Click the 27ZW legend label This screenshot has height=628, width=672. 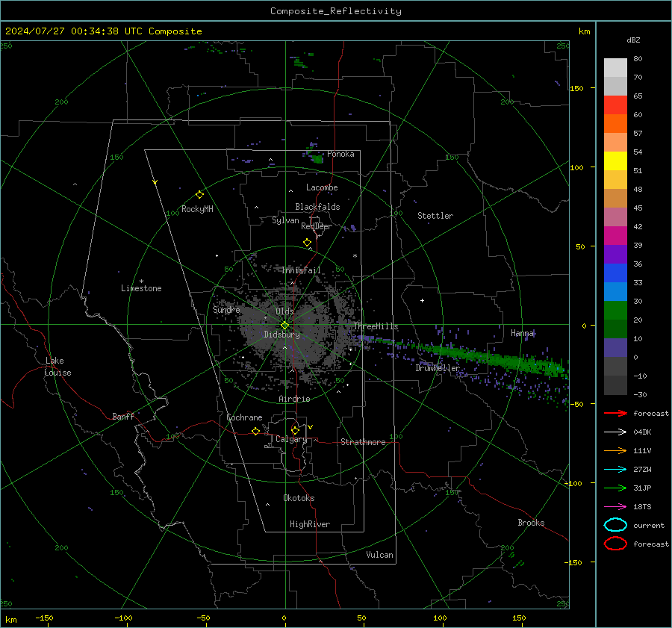[642, 470]
